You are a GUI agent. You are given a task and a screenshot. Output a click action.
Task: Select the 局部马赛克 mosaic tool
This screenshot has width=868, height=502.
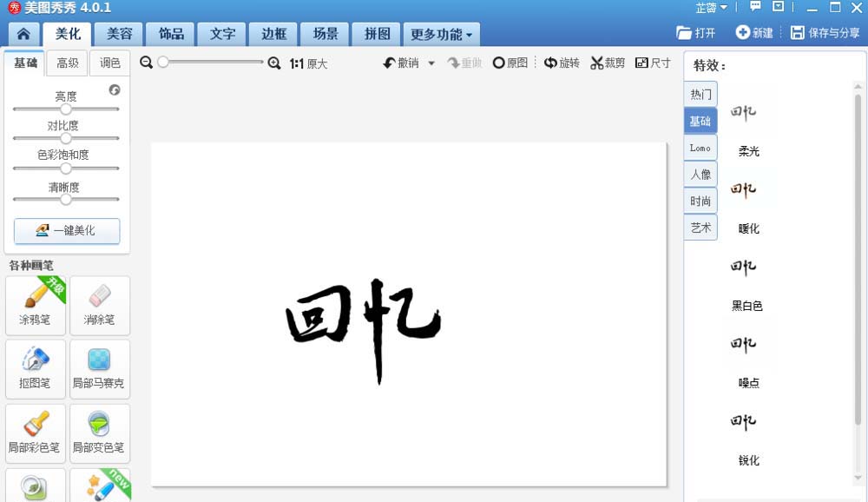[100, 369]
